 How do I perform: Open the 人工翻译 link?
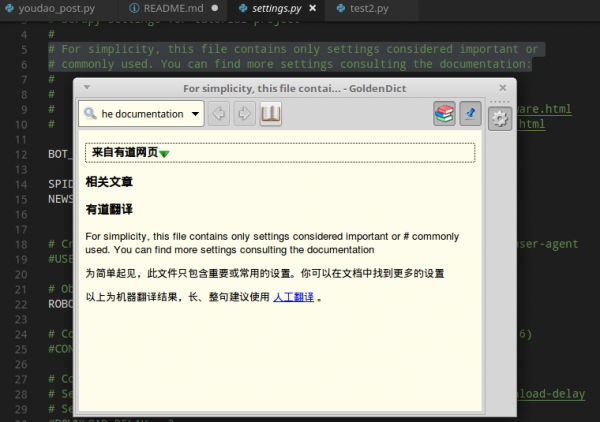tap(293, 297)
